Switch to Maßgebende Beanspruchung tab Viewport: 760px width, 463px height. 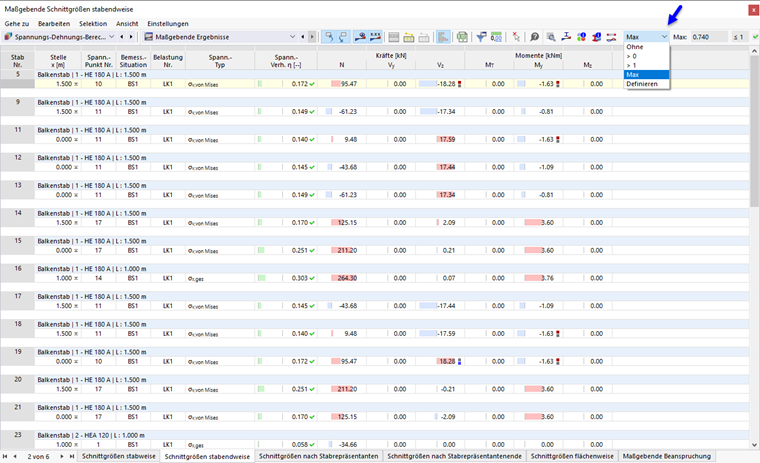[x=666, y=456]
